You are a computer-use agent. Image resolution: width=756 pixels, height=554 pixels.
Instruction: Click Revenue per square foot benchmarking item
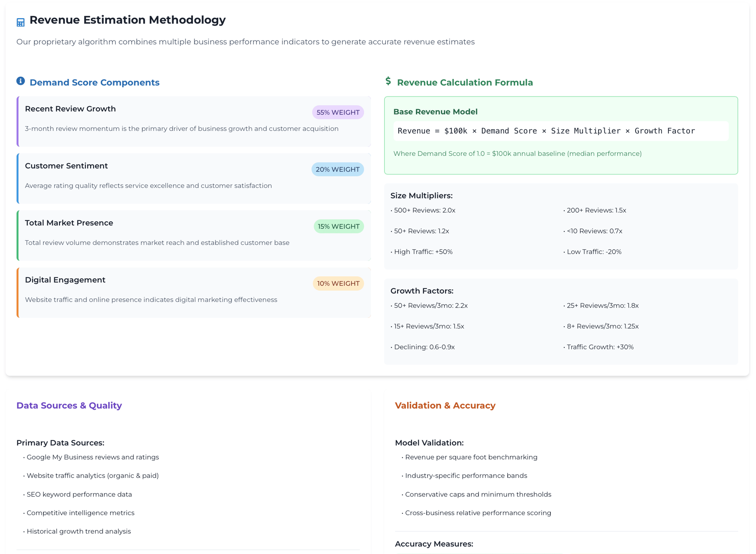(471, 457)
